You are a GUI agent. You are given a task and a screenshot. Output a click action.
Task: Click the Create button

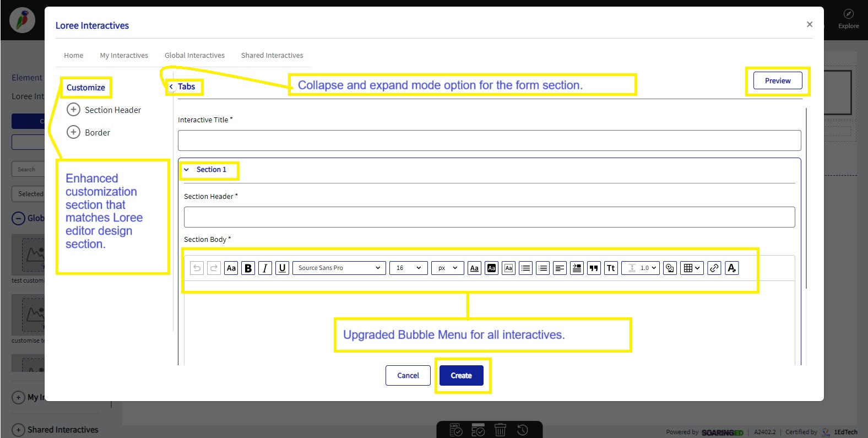pos(462,375)
